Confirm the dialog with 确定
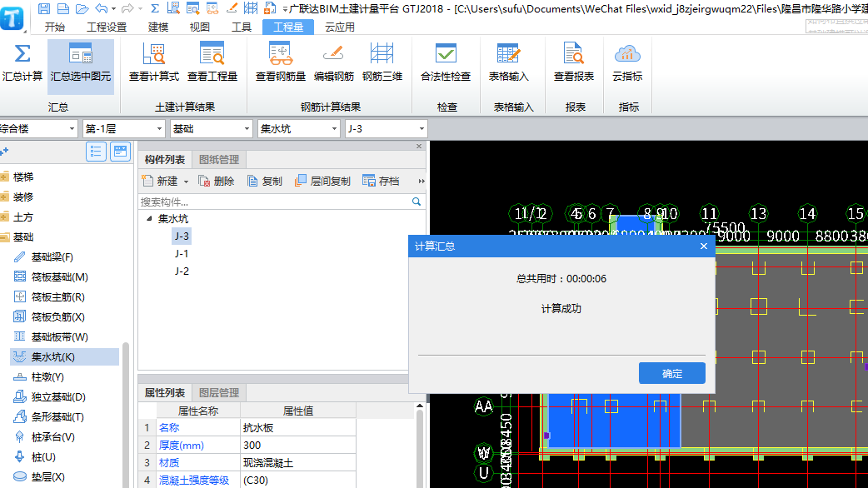The height and width of the screenshot is (488, 868). pyautogui.click(x=672, y=373)
